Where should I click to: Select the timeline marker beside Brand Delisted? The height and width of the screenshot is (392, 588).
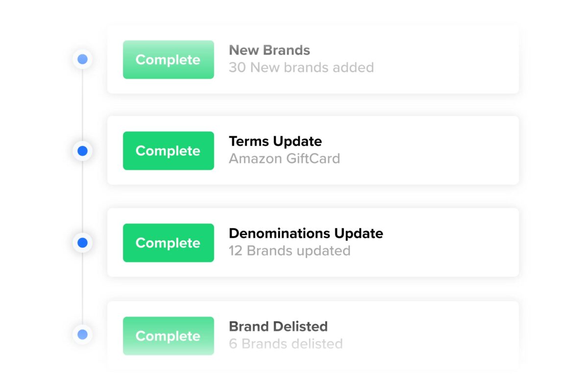pos(82,335)
